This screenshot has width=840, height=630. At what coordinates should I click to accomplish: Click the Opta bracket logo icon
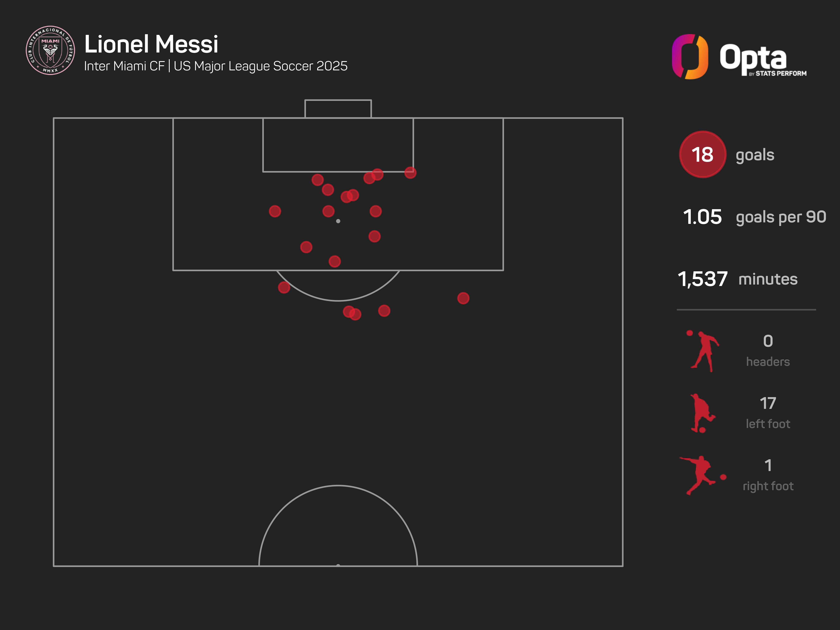[x=690, y=56]
